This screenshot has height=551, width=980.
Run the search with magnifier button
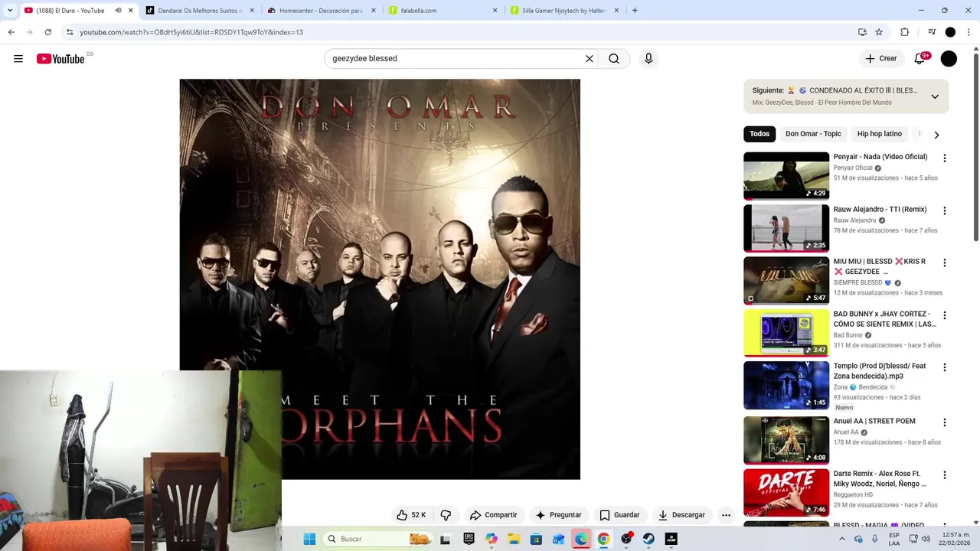(x=614, y=59)
